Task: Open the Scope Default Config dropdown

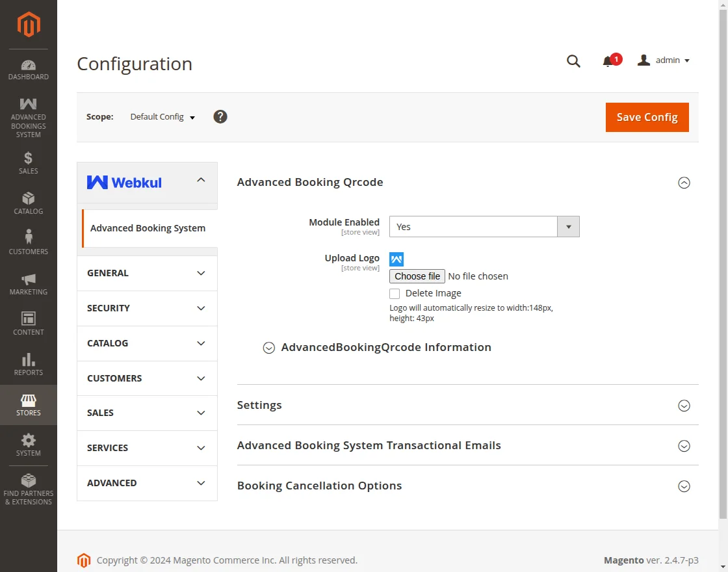Action: click(162, 117)
